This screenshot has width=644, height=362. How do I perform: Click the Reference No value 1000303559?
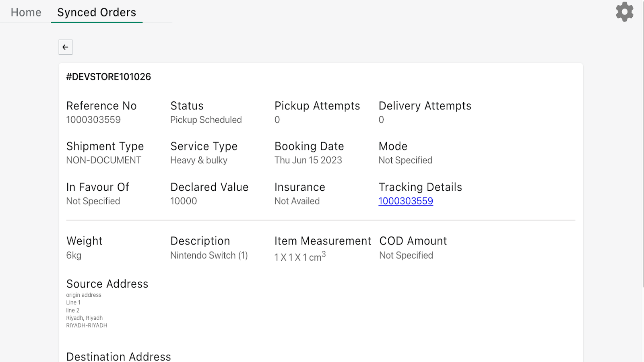(93, 119)
